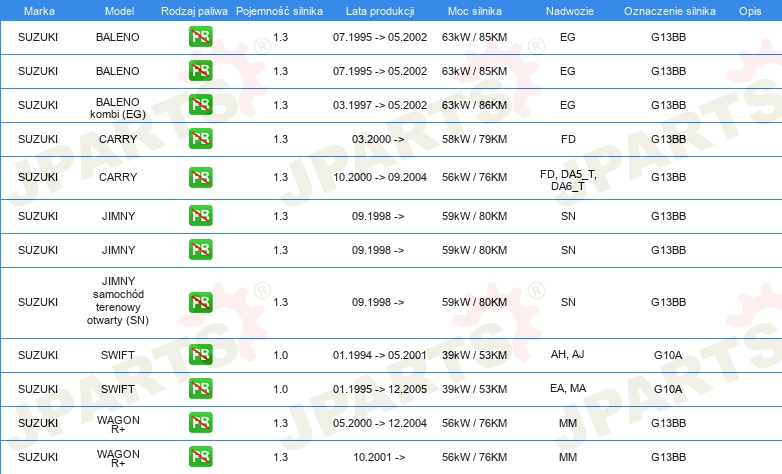
Task: Click the fuel icon in the SWIFT AH, AJ row
Action: click(200, 355)
